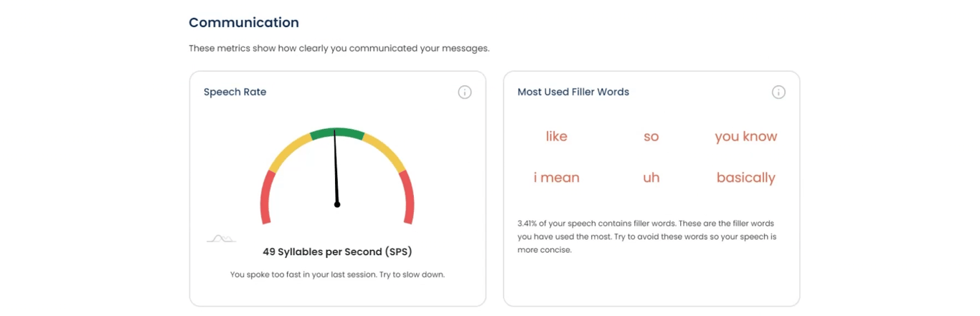Click the small distribution curve icon below the gauge
The width and height of the screenshot is (980, 316).
point(221,239)
